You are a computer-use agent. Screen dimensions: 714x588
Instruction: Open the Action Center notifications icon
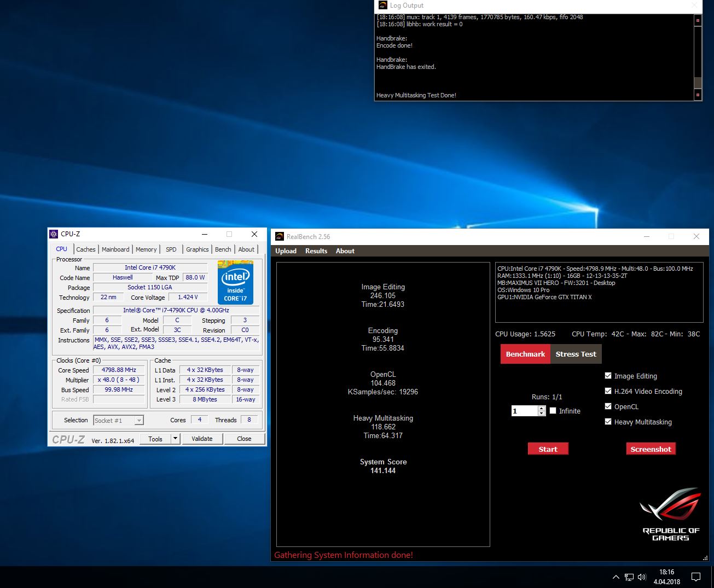click(696, 577)
